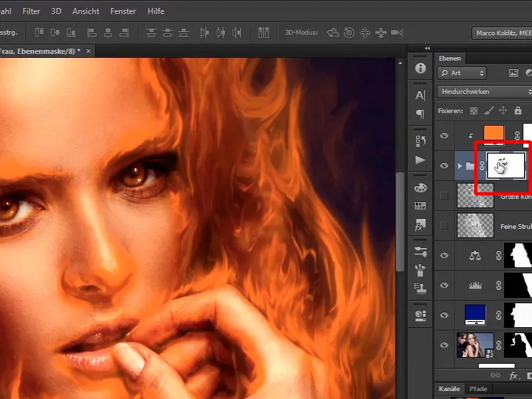The width and height of the screenshot is (532, 399).
Task: Select the 3D rotate mode icon
Action: pyautogui.click(x=333, y=33)
